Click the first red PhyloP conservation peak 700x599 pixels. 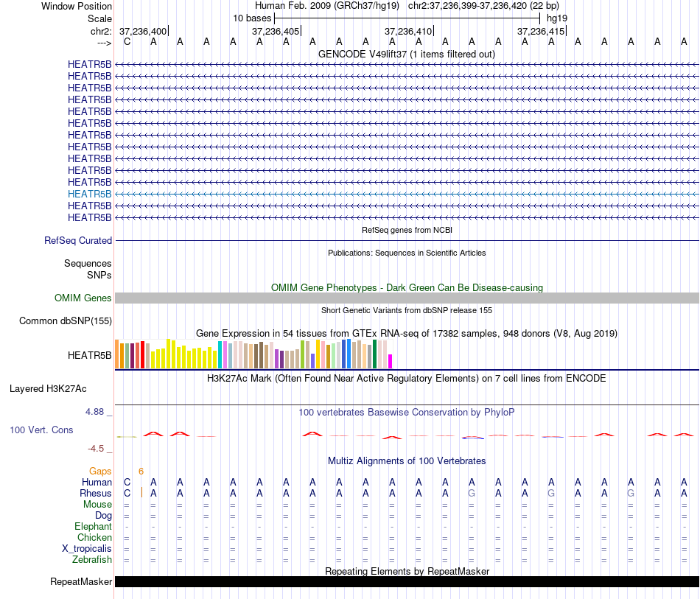click(153, 433)
